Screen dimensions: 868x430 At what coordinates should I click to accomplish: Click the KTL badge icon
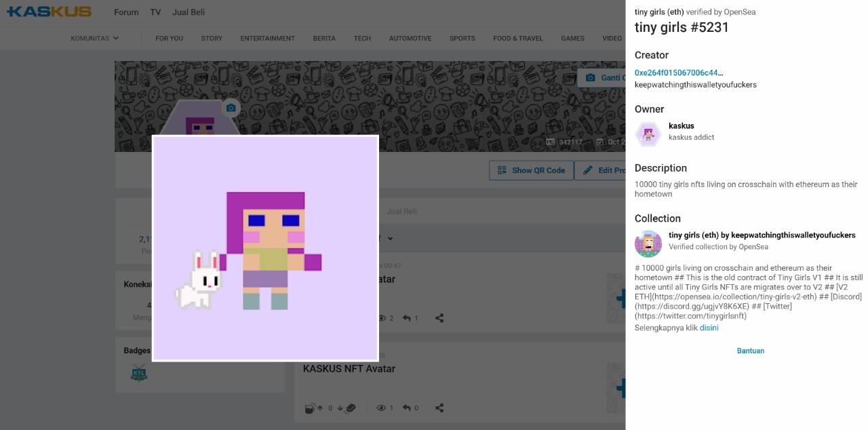(x=139, y=373)
